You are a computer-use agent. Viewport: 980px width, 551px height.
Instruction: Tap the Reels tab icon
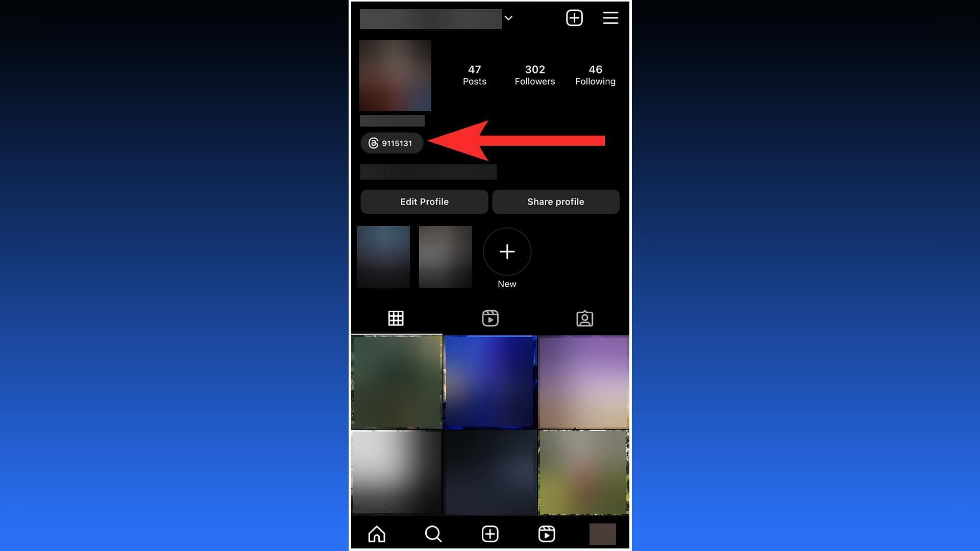(x=490, y=317)
